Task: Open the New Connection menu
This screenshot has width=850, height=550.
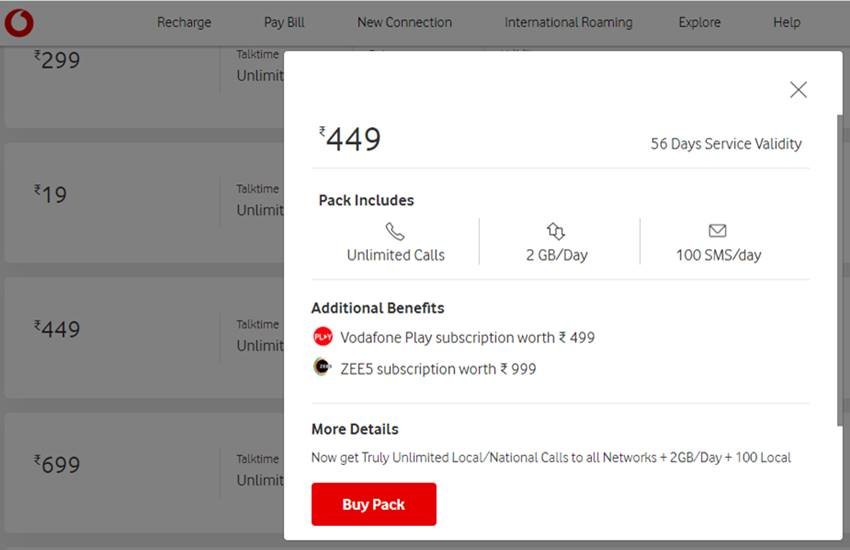Action: tap(404, 22)
